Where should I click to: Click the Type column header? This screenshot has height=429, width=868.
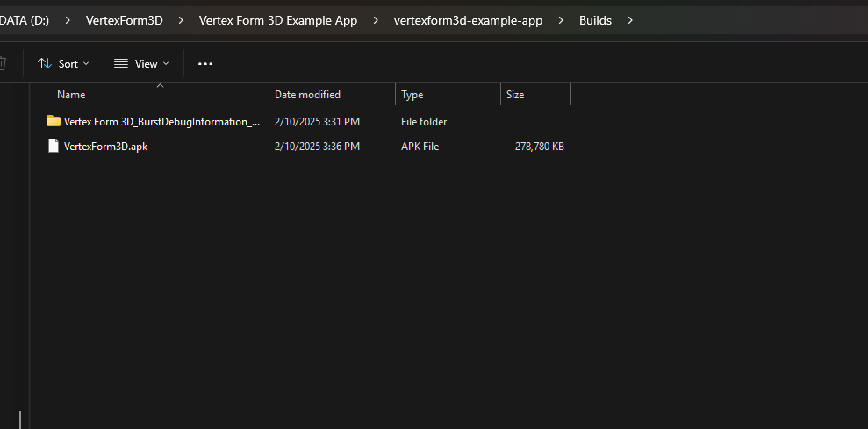tap(412, 95)
